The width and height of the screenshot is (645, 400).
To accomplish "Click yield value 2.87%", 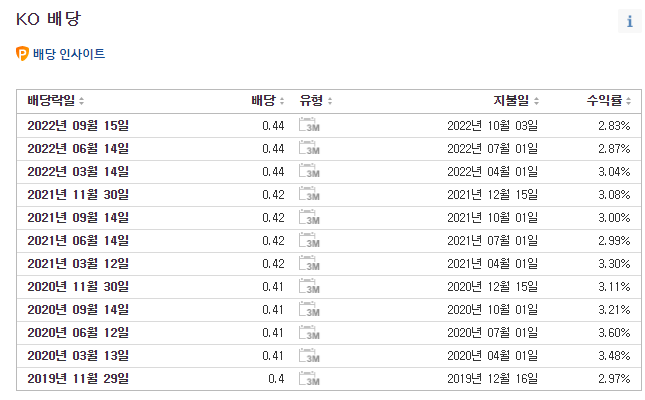I will (x=614, y=149).
